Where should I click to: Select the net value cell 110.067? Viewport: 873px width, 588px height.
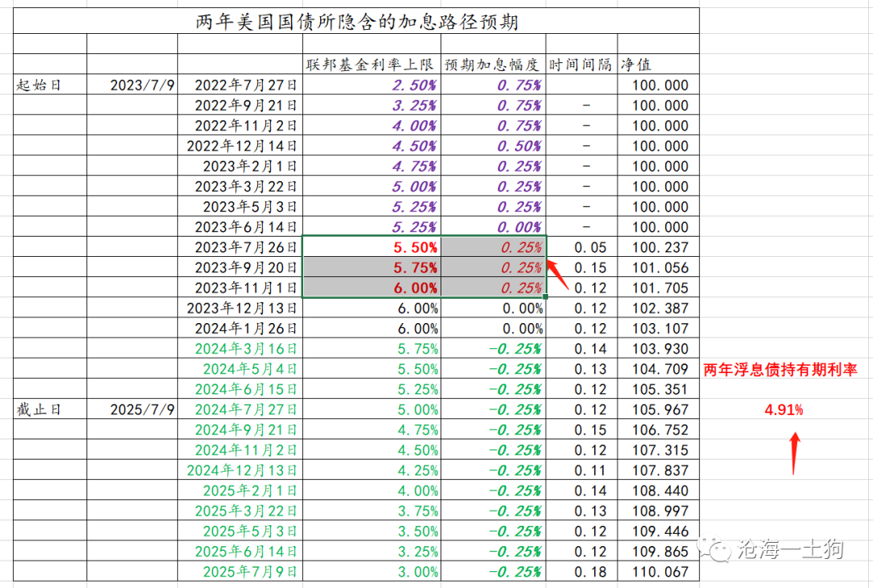click(x=657, y=572)
